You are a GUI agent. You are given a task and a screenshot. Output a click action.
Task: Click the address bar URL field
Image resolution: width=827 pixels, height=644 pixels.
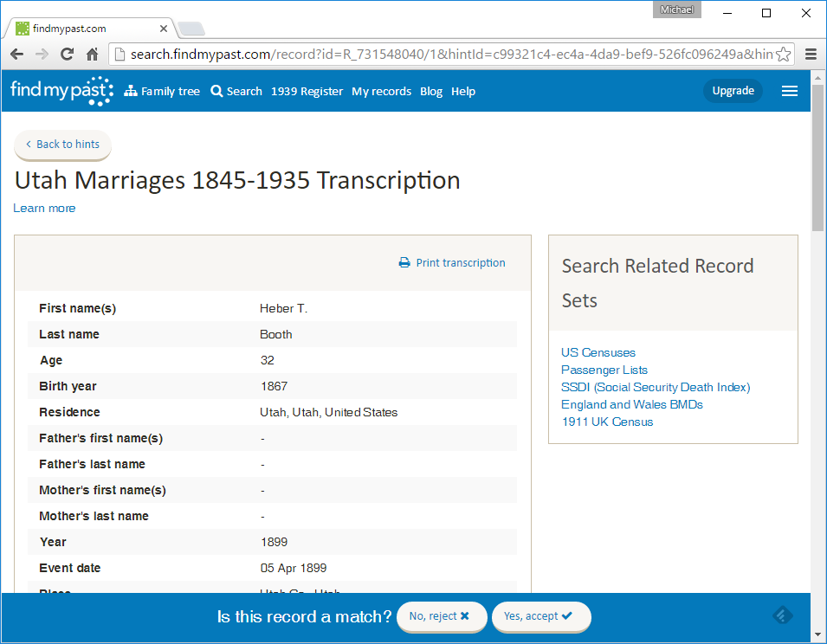[x=451, y=54]
